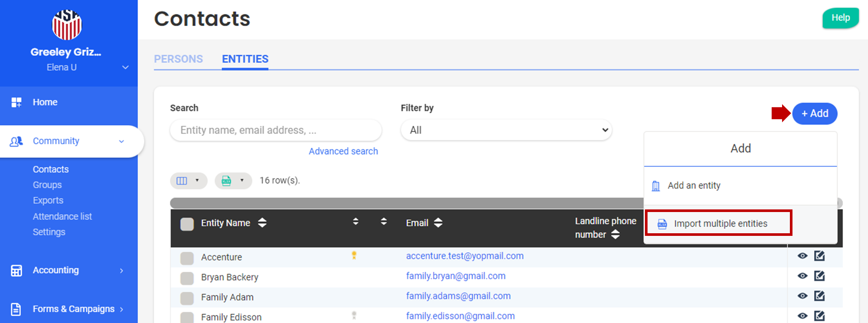This screenshot has width=868, height=323.
Task: Tick the Bryan Backery checkbox
Action: pyautogui.click(x=187, y=278)
